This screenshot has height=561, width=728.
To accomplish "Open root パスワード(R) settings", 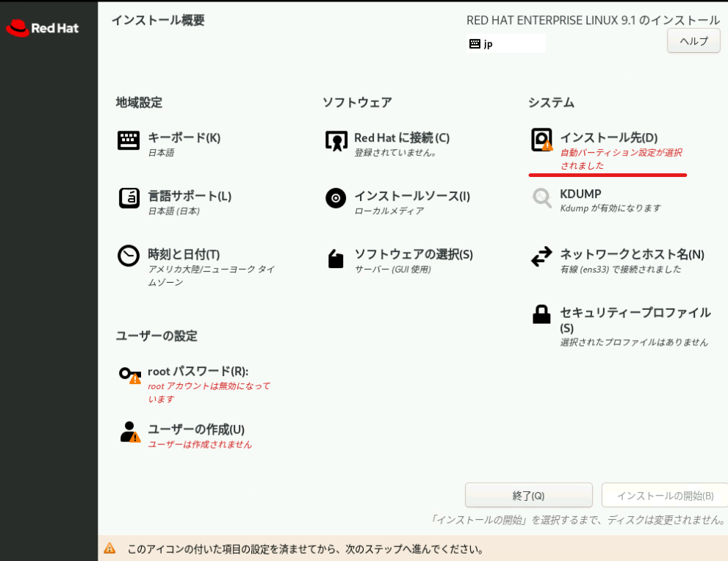I will pyautogui.click(x=198, y=372).
